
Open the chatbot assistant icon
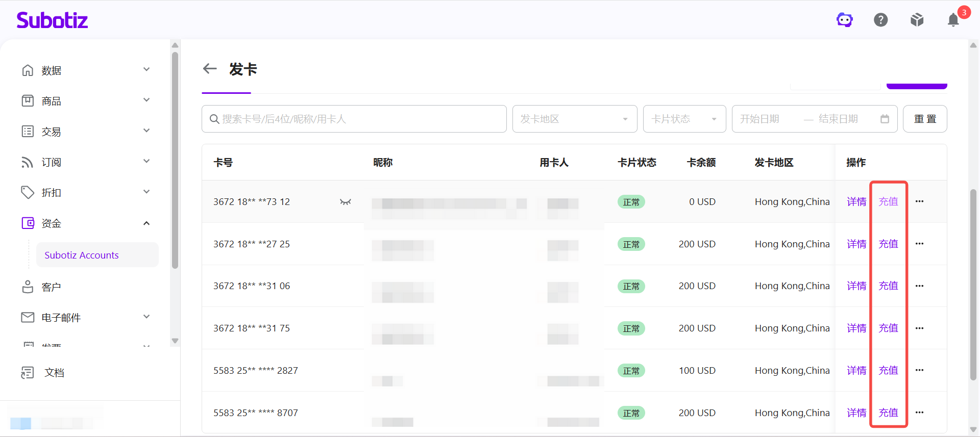tap(845, 20)
